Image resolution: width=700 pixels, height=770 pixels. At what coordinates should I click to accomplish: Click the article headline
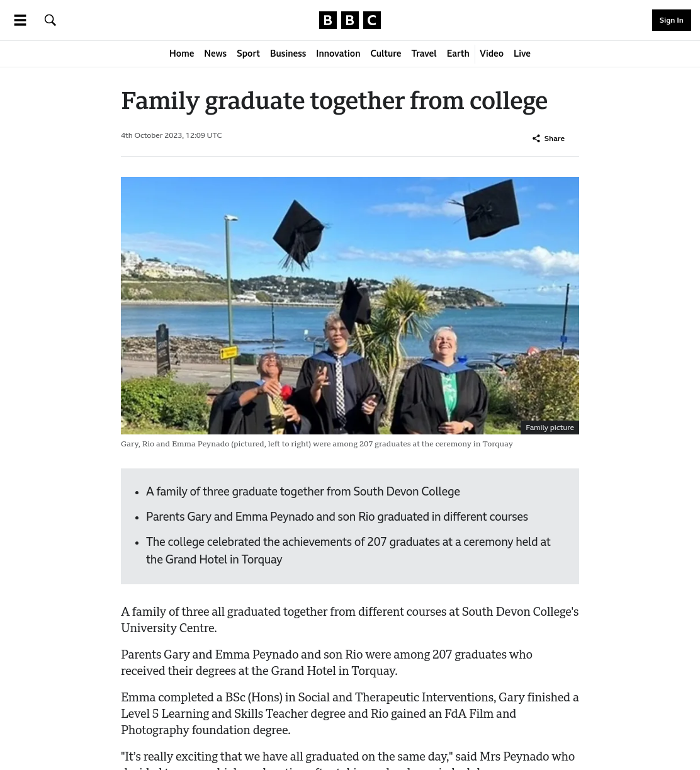tap(334, 101)
